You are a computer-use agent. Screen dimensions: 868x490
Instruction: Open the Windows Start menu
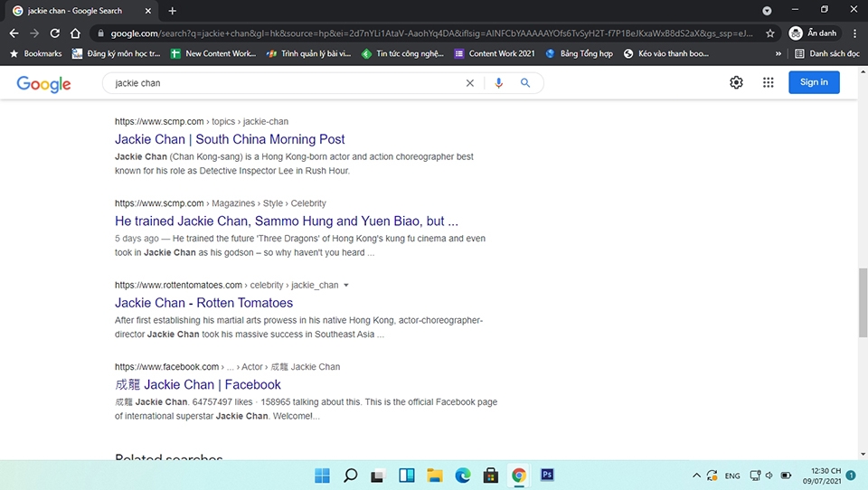[322, 475]
